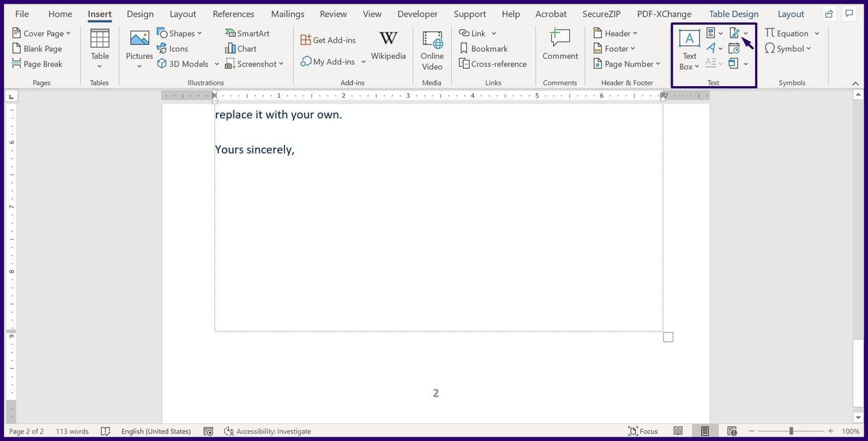This screenshot has width=868, height=441.
Task: Click the 100% zoom level
Action: click(851, 431)
